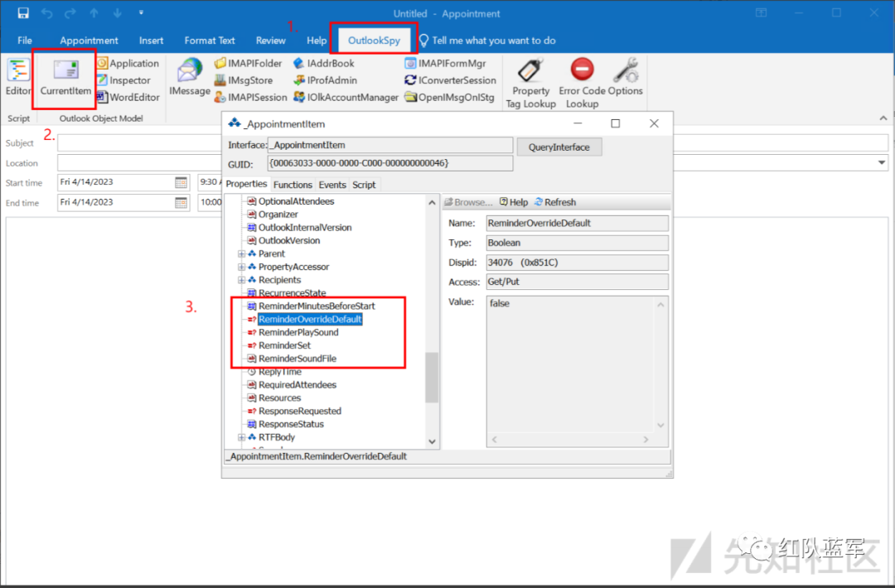Click the Save icon in title bar
This screenshot has height=588, width=895.
pos(23,12)
